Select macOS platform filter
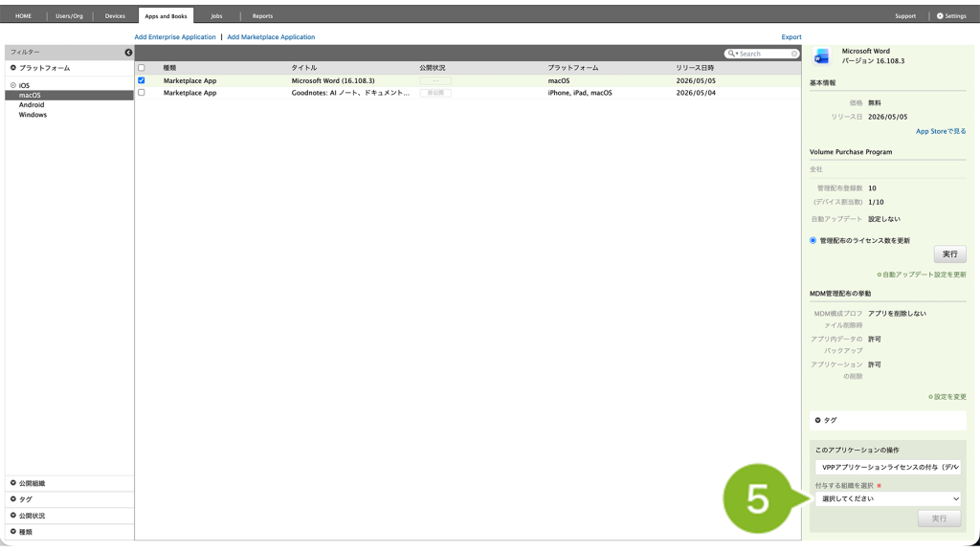 [30, 96]
